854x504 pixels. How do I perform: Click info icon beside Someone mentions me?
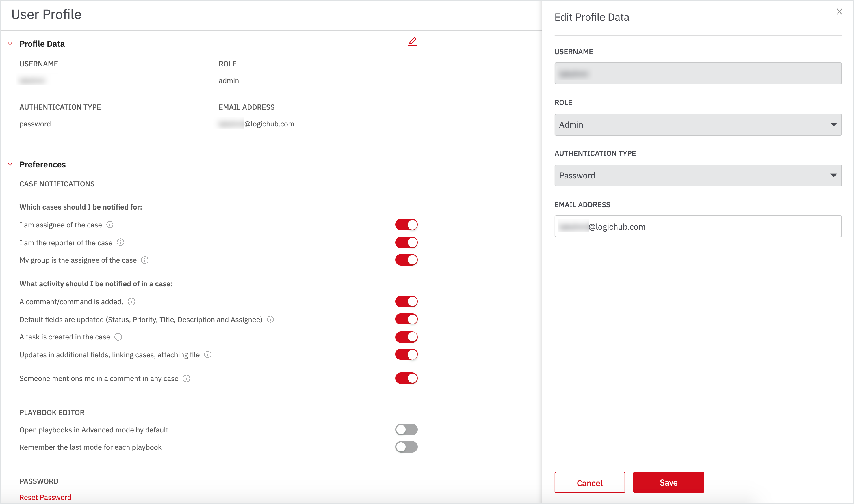[186, 378]
